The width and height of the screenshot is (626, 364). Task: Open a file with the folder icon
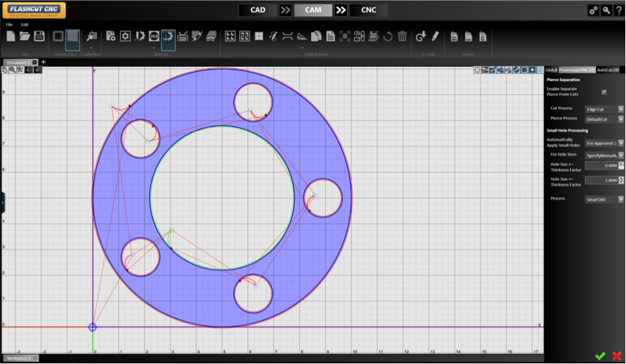[x=25, y=36]
